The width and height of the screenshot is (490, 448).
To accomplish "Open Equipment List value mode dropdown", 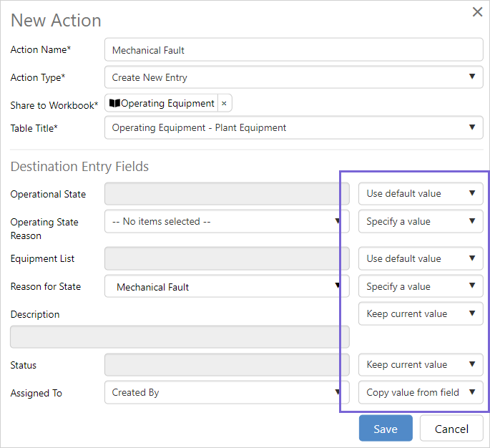I will pos(421,258).
